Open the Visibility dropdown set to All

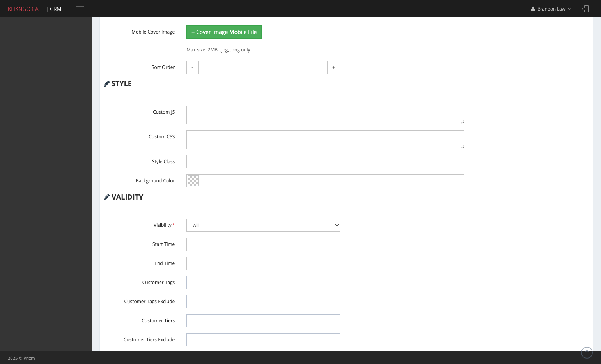pyautogui.click(x=263, y=225)
